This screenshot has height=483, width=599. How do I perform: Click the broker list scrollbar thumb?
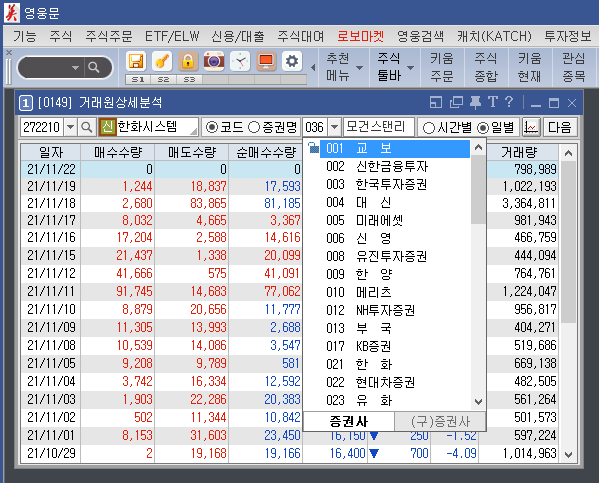[x=478, y=190]
